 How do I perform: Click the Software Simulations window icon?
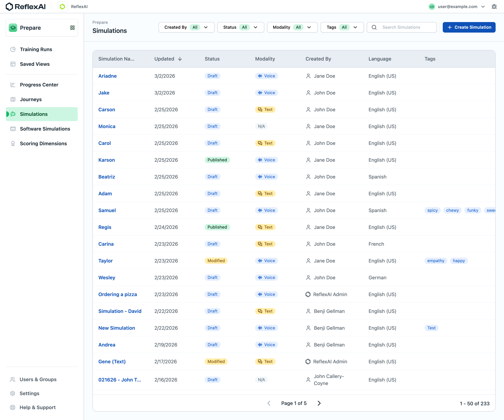tap(13, 129)
